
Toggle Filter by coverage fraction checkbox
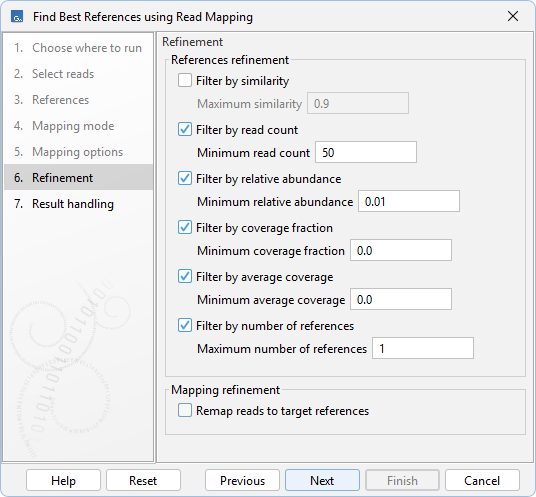185,228
